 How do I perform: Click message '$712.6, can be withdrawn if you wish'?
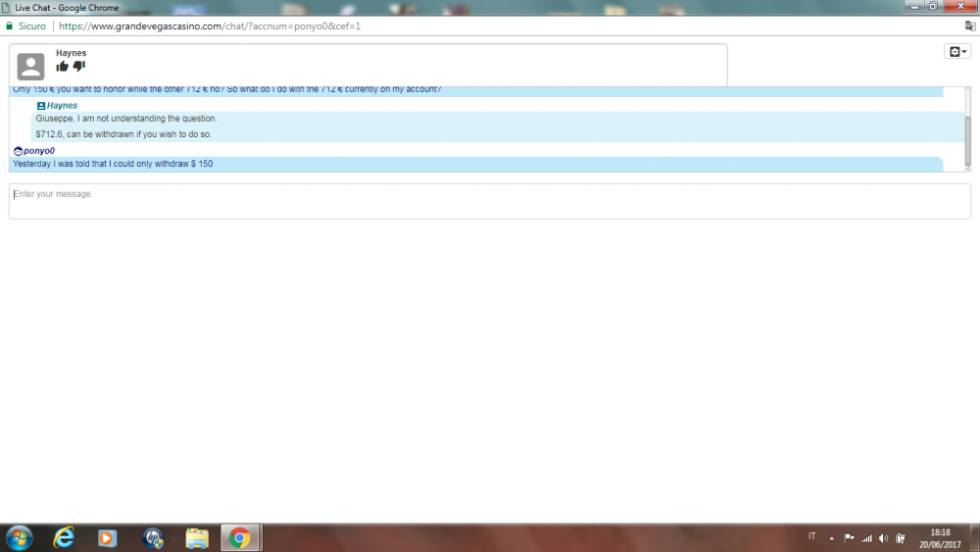point(123,134)
